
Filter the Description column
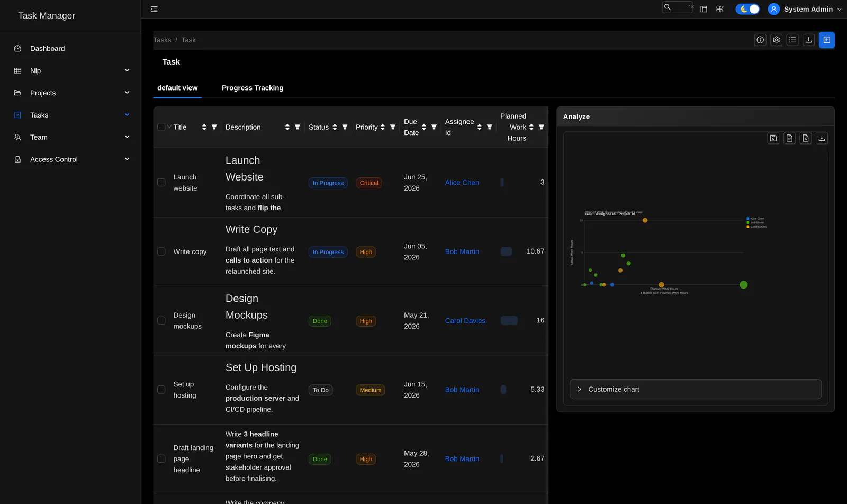click(298, 127)
